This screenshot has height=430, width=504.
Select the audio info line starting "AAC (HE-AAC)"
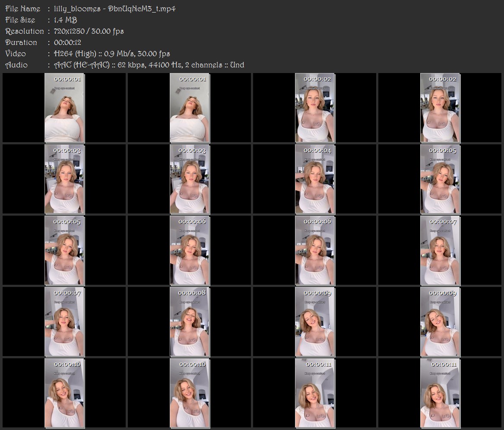149,65
